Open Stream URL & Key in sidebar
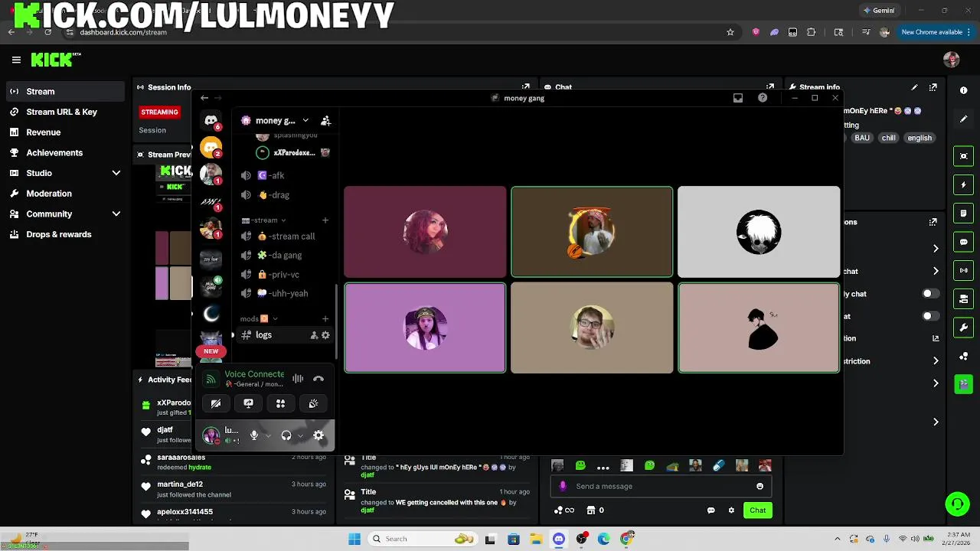Viewport: 980px width, 551px height. point(65,112)
